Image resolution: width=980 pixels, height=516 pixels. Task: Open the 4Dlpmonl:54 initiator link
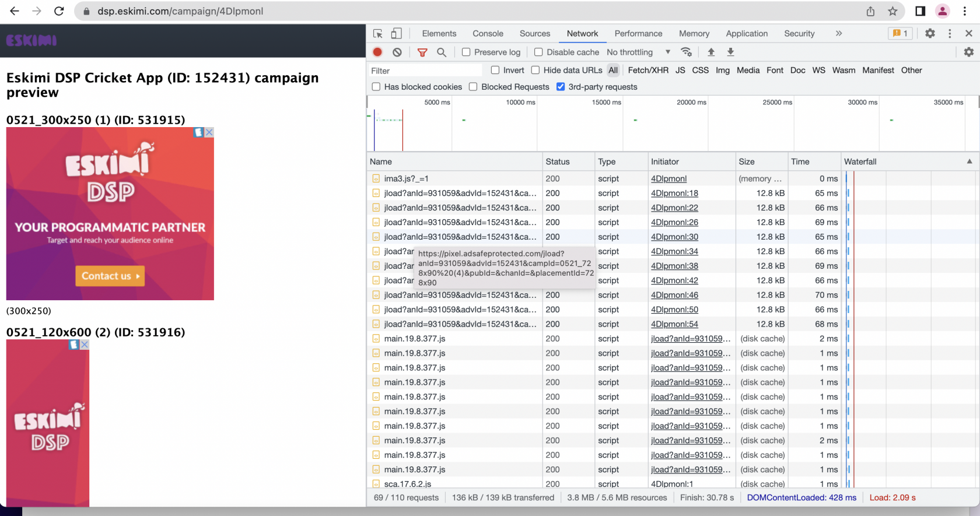point(674,324)
